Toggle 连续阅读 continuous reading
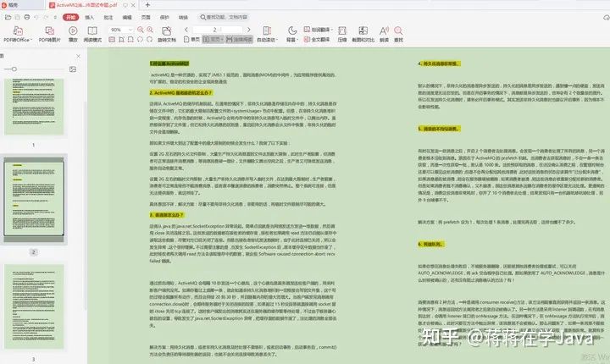Image resolution: width=610 pixels, height=364 pixels. tap(239, 39)
